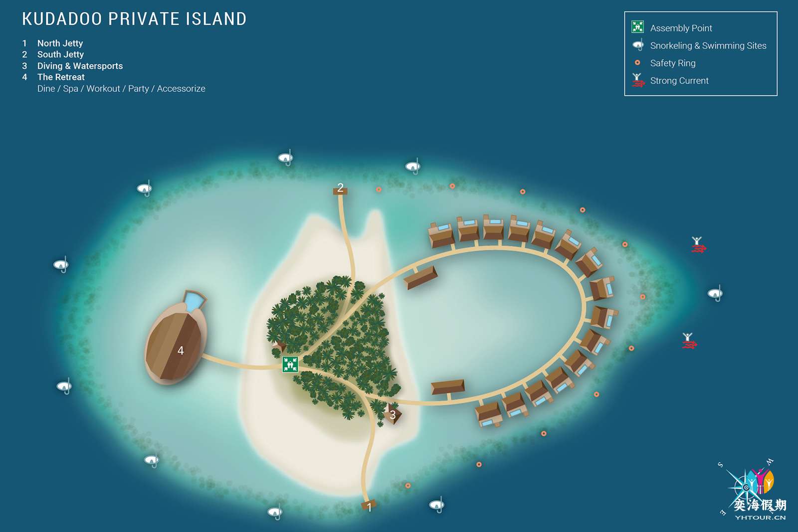Open the YHTOUR.CN link
This screenshot has height=532, width=798.
(x=760, y=518)
